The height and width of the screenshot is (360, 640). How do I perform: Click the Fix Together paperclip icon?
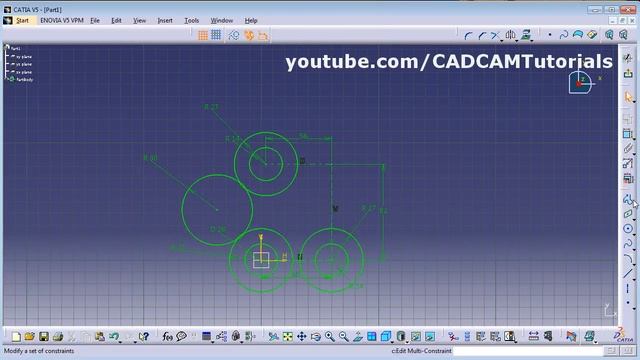pyautogui.click(x=628, y=149)
